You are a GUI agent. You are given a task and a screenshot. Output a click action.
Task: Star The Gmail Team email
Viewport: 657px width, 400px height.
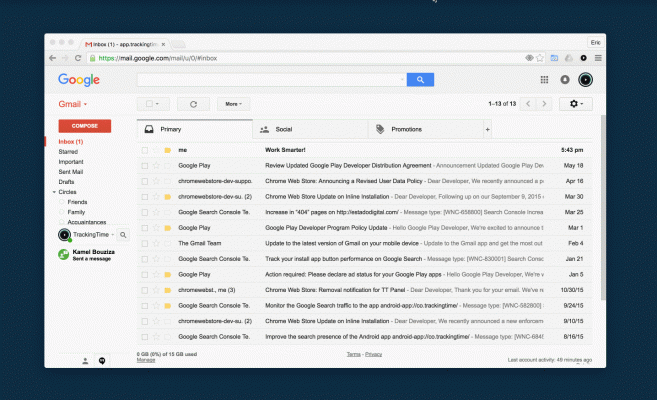(156, 243)
